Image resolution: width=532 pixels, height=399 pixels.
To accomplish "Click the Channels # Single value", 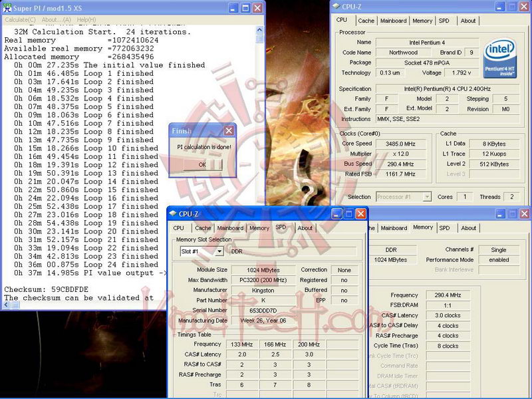I will [499, 250].
